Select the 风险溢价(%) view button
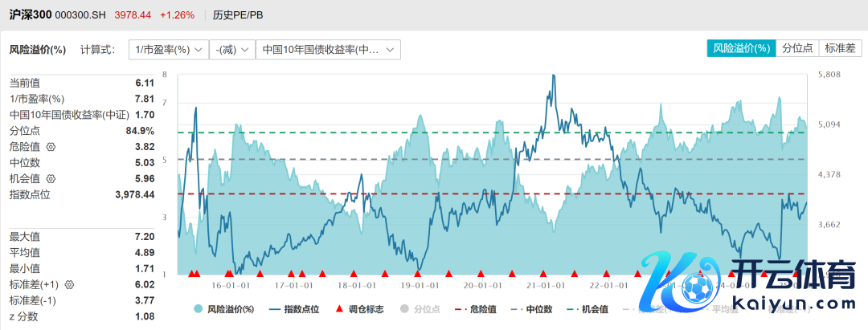This screenshot has width=868, height=330. click(741, 48)
